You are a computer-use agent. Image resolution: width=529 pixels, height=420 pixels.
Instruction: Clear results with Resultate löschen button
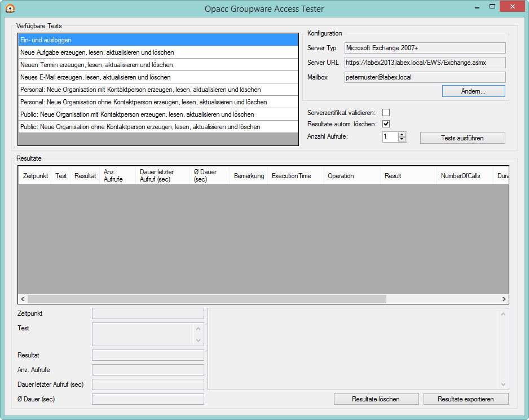(x=376, y=399)
